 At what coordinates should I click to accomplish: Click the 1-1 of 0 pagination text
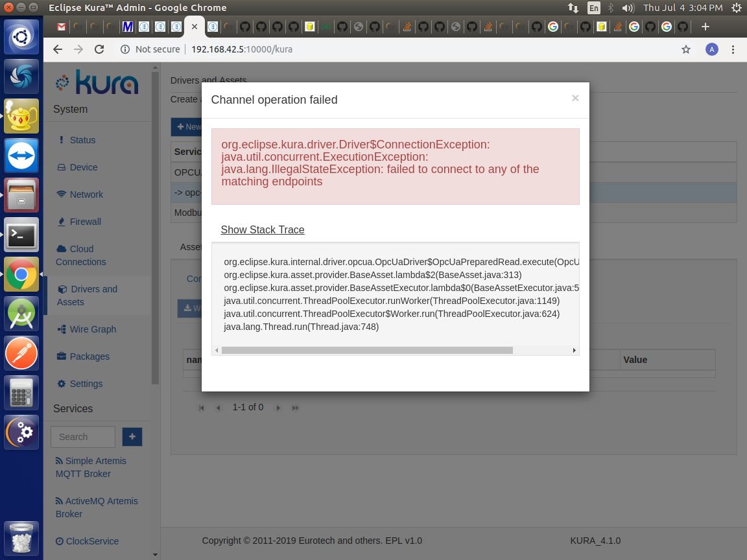tap(248, 407)
